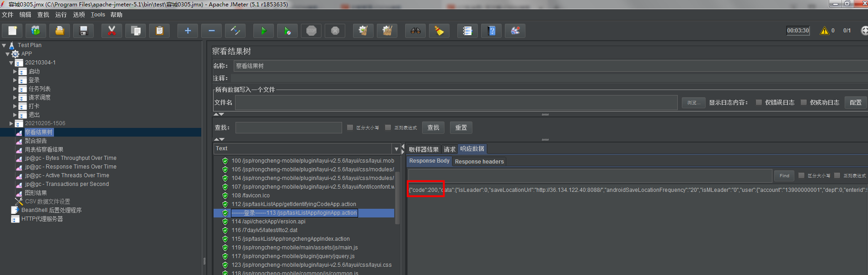Open the 文件 menu
Viewport: 868px width, 275px height.
(x=7, y=15)
